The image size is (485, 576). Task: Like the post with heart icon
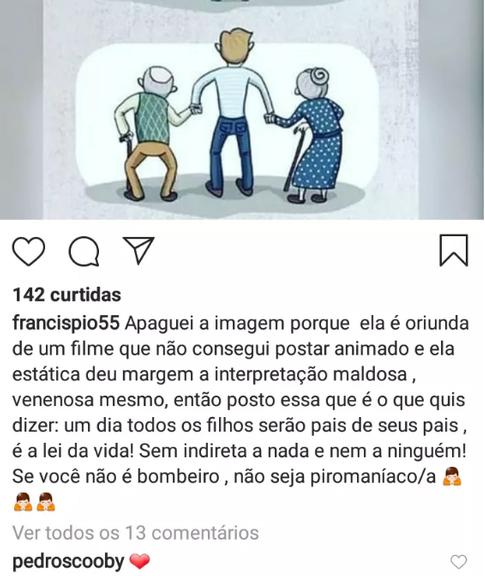pos(29,251)
